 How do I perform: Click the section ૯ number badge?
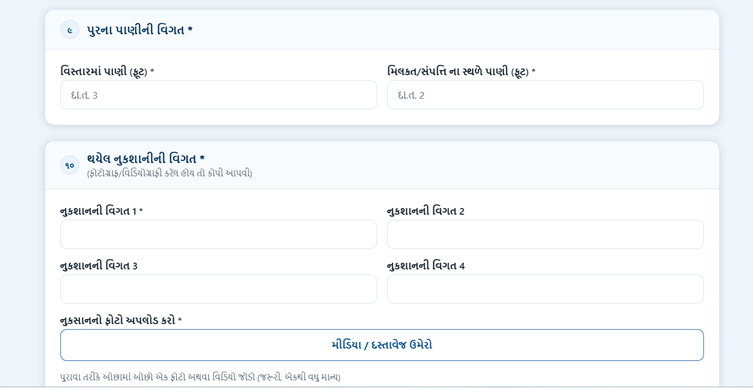(70, 30)
